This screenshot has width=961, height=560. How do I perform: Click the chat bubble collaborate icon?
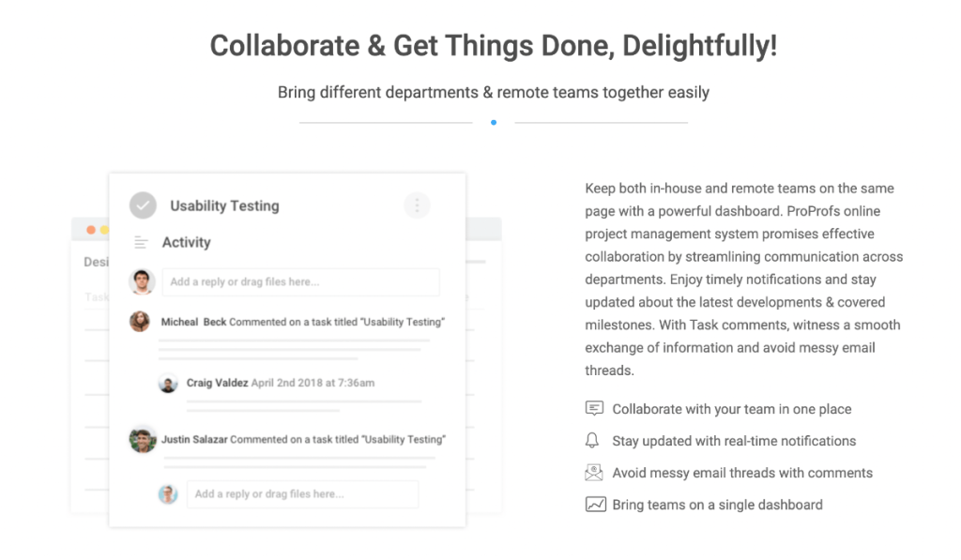594,408
